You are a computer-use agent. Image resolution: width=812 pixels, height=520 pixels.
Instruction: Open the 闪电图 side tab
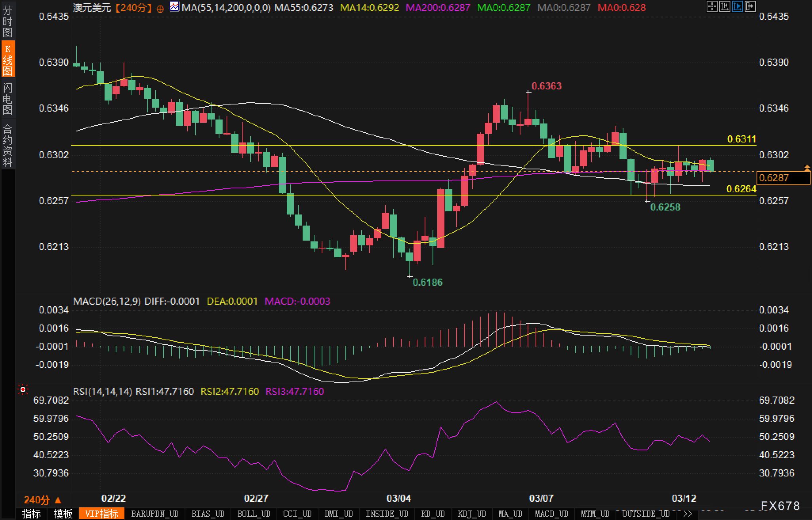(x=8, y=99)
